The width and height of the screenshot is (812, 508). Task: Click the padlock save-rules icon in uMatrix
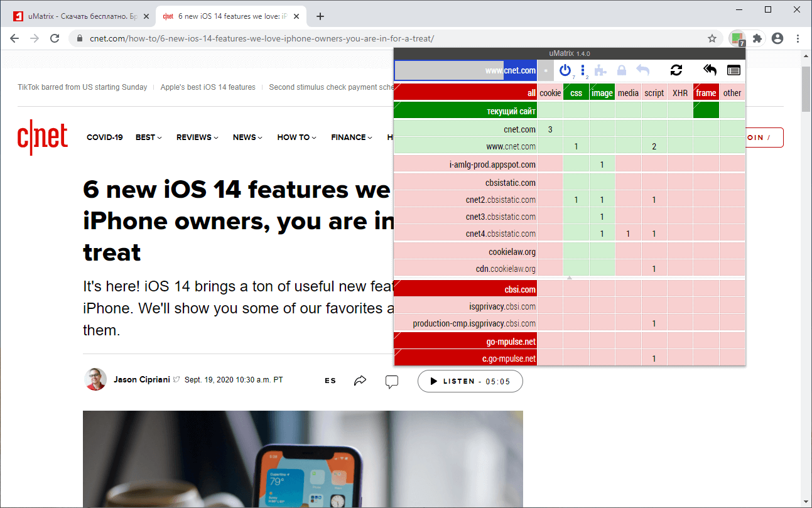(x=622, y=70)
